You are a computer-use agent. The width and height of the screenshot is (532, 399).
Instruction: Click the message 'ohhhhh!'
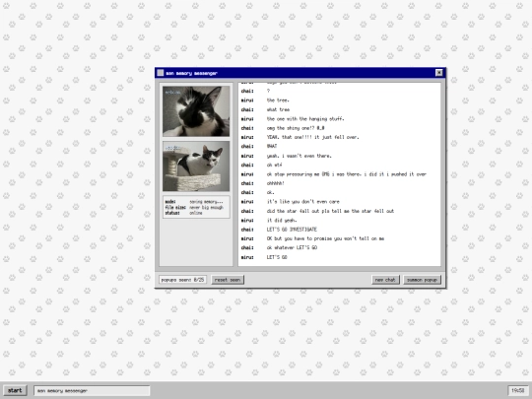pos(275,183)
